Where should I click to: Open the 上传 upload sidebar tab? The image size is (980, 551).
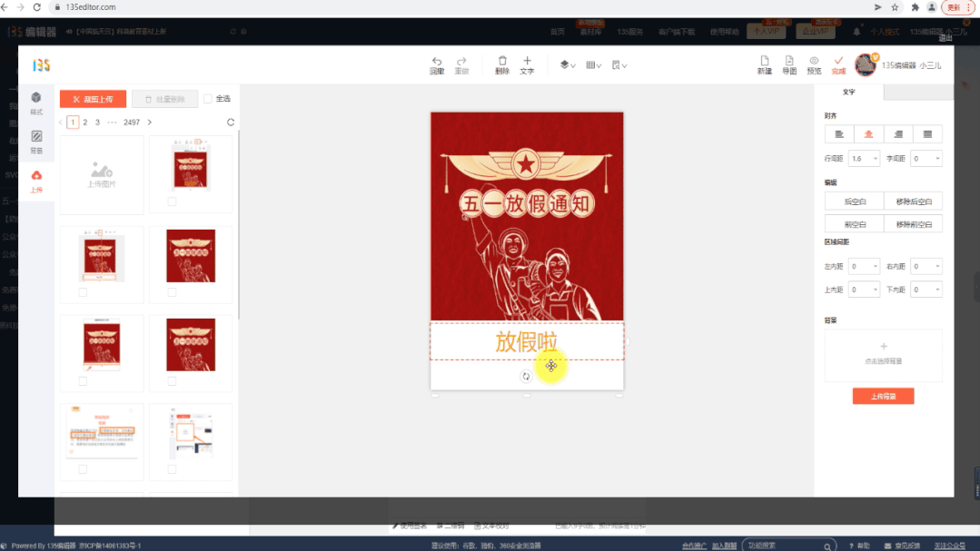pyautogui.click(x=36, y=182)
